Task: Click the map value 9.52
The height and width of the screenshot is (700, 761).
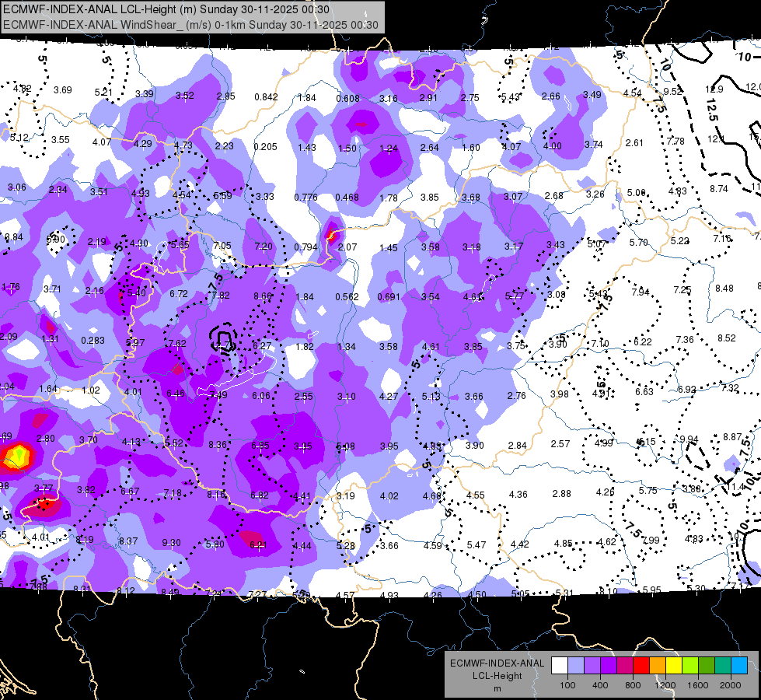Action: (672, 91)
